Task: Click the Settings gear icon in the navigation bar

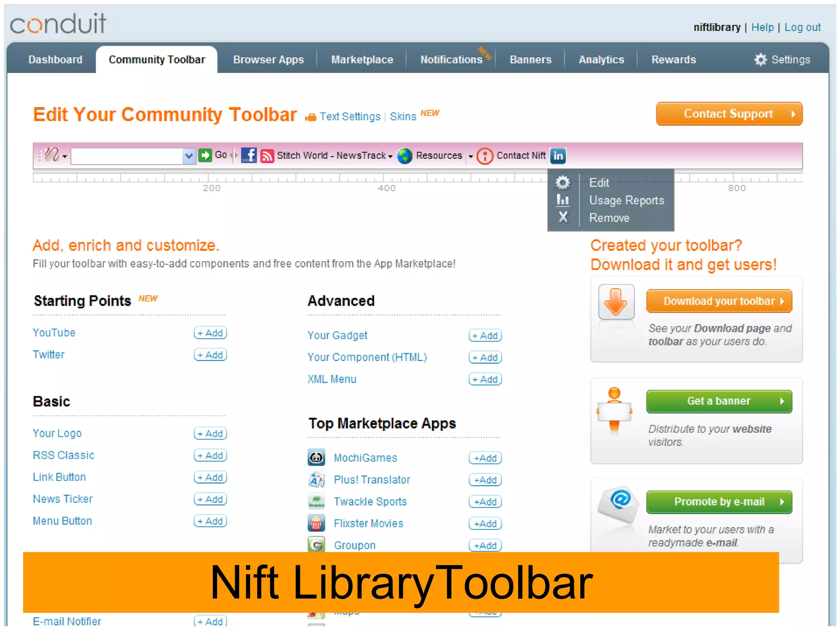Action: [760, 59]
